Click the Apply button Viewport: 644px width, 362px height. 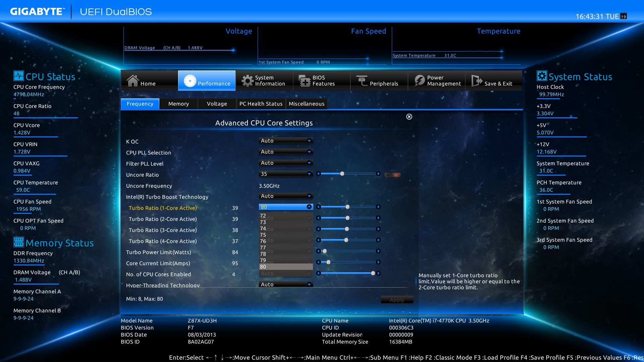(397, 300)
